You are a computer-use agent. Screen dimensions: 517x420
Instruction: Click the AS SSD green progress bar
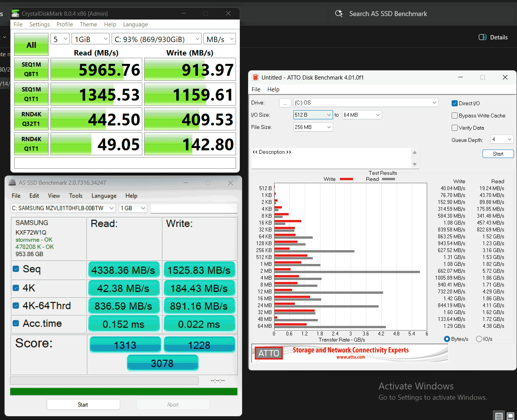coord(124,392)
